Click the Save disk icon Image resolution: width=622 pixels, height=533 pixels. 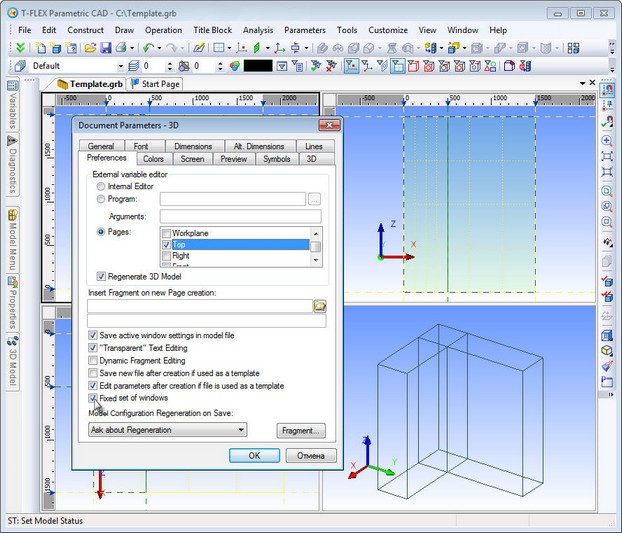point(104,47)
